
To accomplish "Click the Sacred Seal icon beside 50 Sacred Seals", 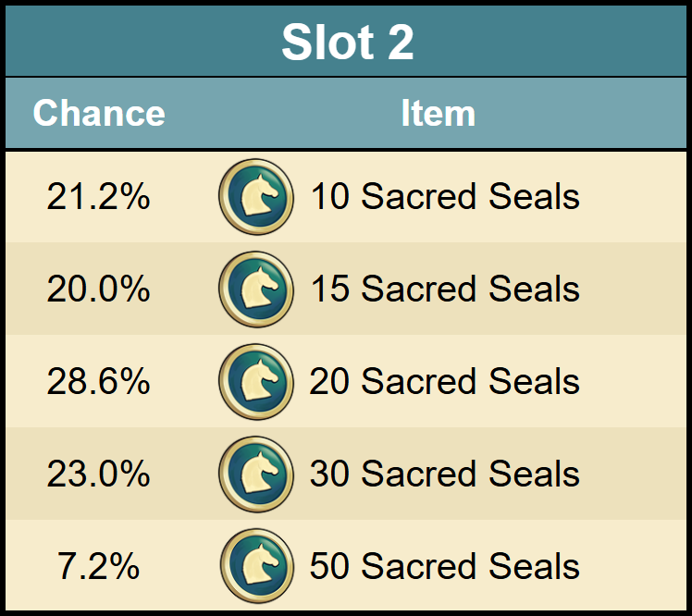I will [257, 566].
